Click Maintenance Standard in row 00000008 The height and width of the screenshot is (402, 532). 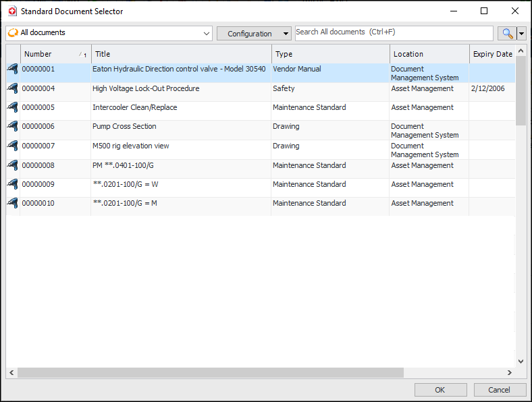pos(309,165)
